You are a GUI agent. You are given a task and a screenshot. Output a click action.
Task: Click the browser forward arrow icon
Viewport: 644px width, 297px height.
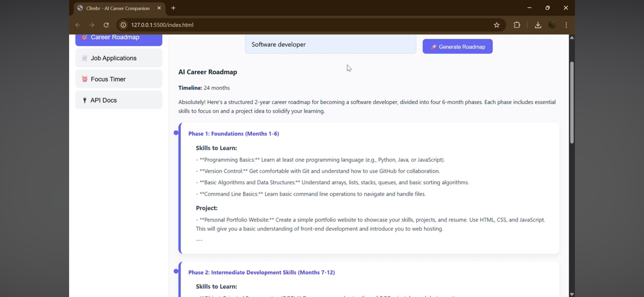click(92, 25)
